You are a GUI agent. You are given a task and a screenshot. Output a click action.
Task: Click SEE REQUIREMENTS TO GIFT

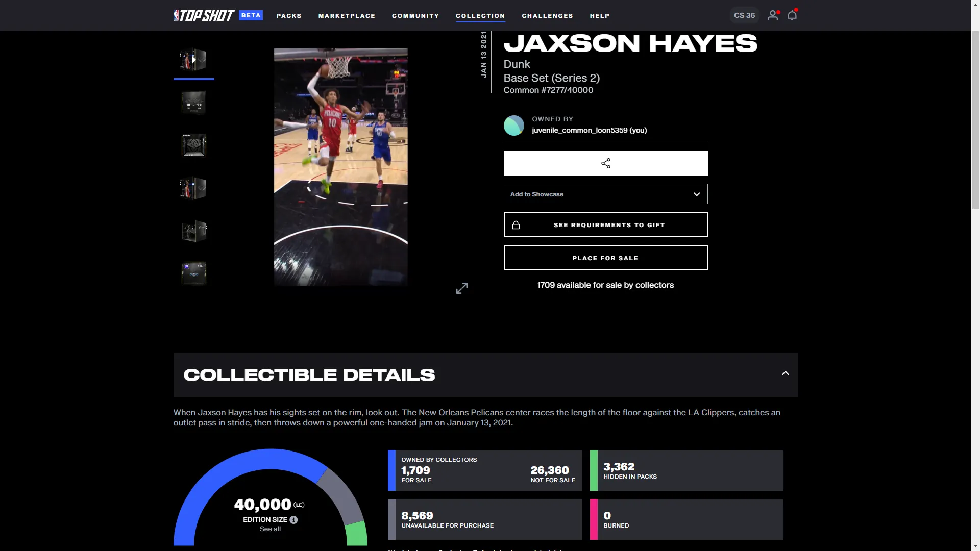[x=605, y=224]
